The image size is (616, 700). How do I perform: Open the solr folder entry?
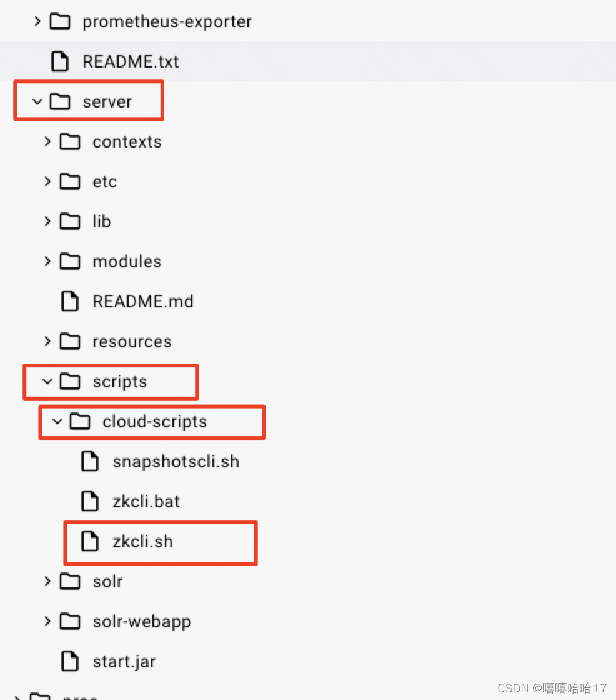pyautogui.click(x=107, y=581)
